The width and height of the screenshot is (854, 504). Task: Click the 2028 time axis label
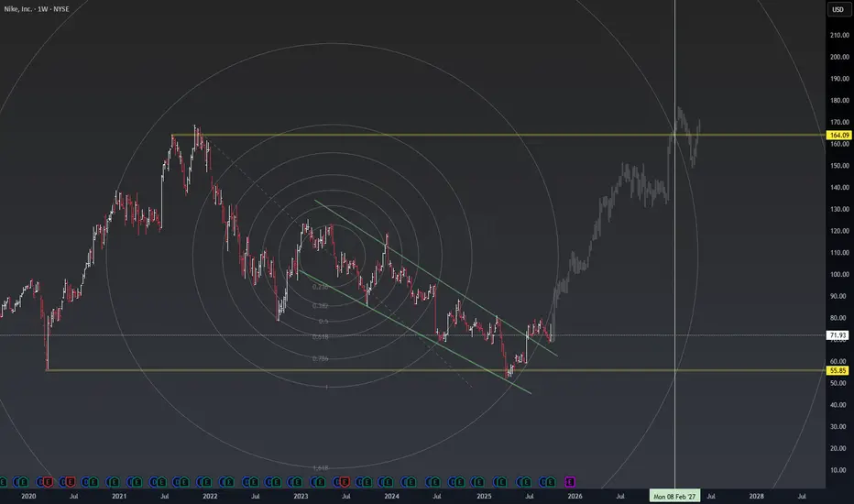coord(756,497)
